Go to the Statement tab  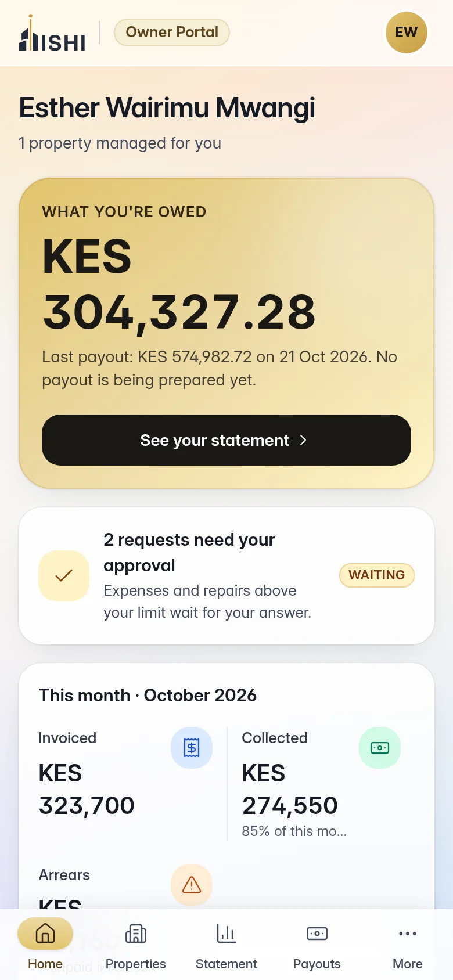pyautogui.click(x=227, y=945)
